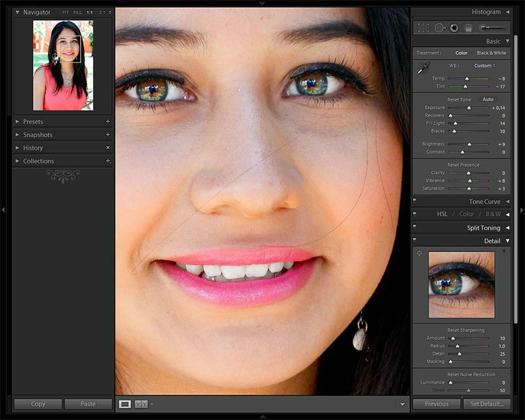Screen dimensions: 525x420
Task: Add a new preset with plus icon
Action: click(108, 121)
